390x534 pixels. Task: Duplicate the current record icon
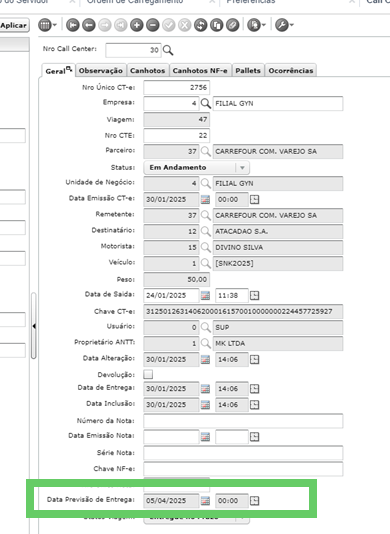click(x=217, y=25)
